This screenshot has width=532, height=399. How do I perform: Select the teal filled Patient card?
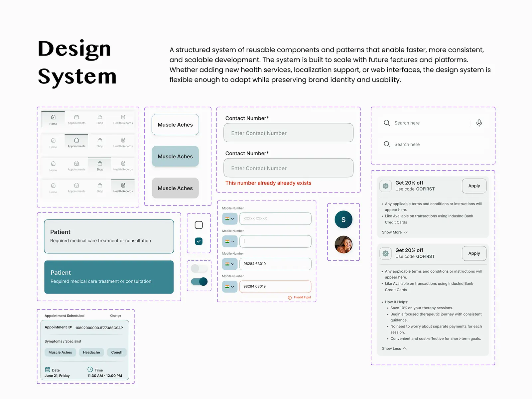(109, 277)
